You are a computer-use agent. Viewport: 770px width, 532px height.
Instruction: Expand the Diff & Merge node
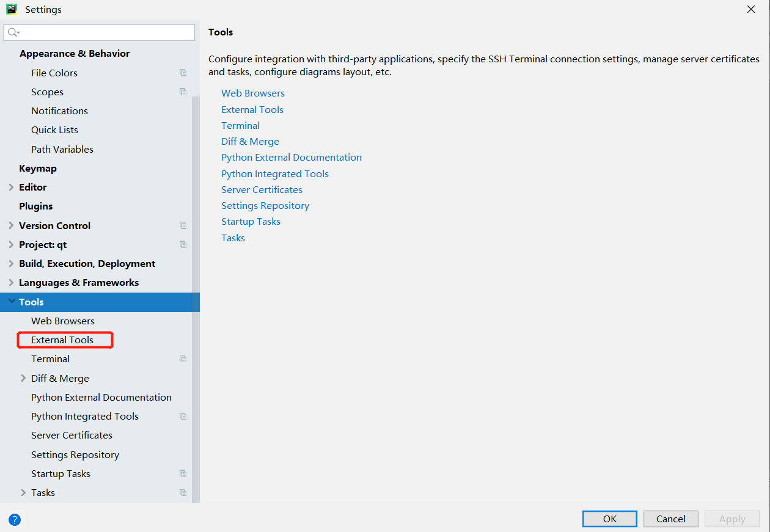23,378
